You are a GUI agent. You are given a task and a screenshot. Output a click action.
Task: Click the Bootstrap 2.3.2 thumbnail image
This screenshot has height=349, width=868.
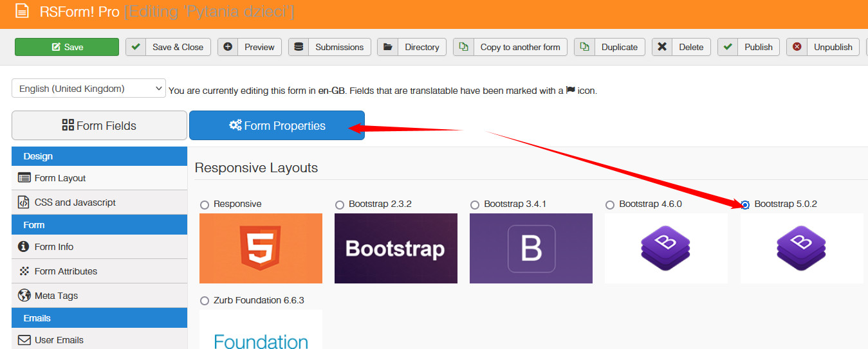(x=396, y=248)
